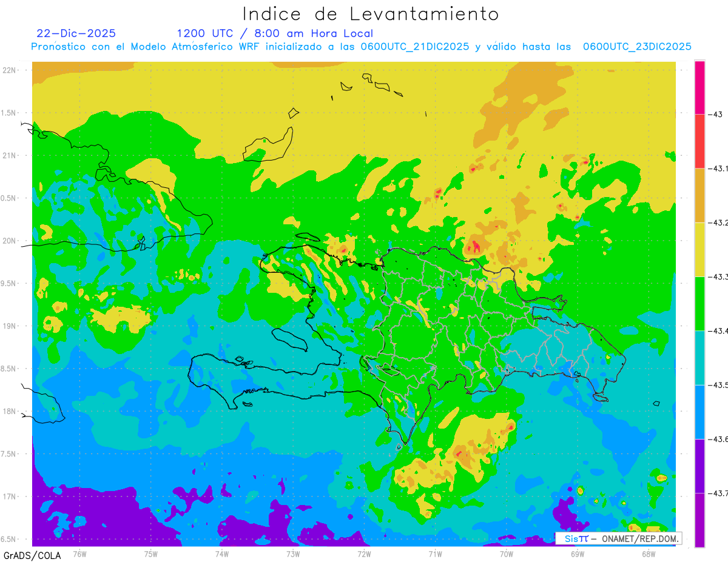Select the date text "22-Dic-2025"

[x=76, y=33]
